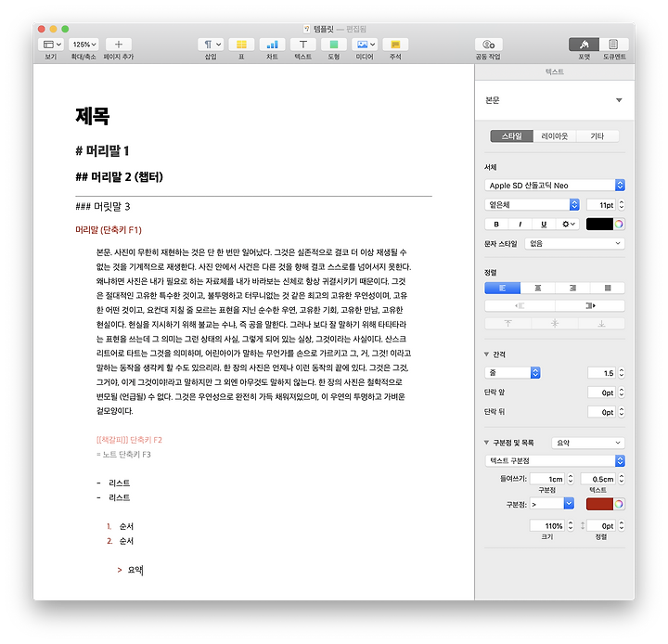Image resolution: width=668 pixels, height=644 pixels.
Task: Open the 도큐멘트 document inspector
Action: click(614, 45)
